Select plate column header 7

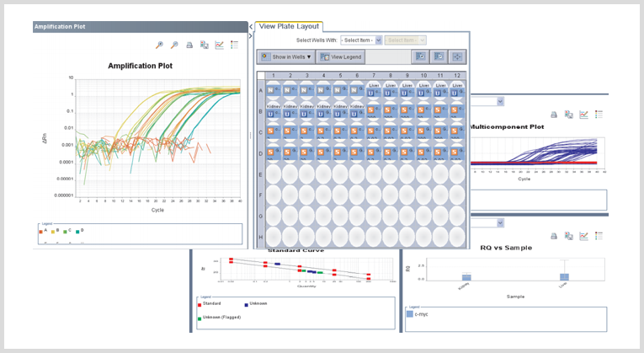[x=374, y=76]
